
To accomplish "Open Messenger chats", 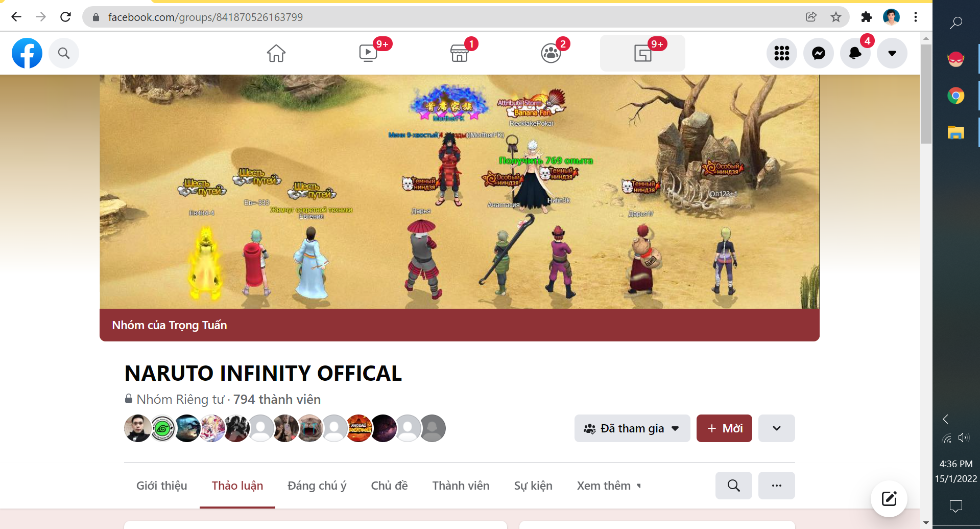I will pyautogui.click(x=819, y=53).
